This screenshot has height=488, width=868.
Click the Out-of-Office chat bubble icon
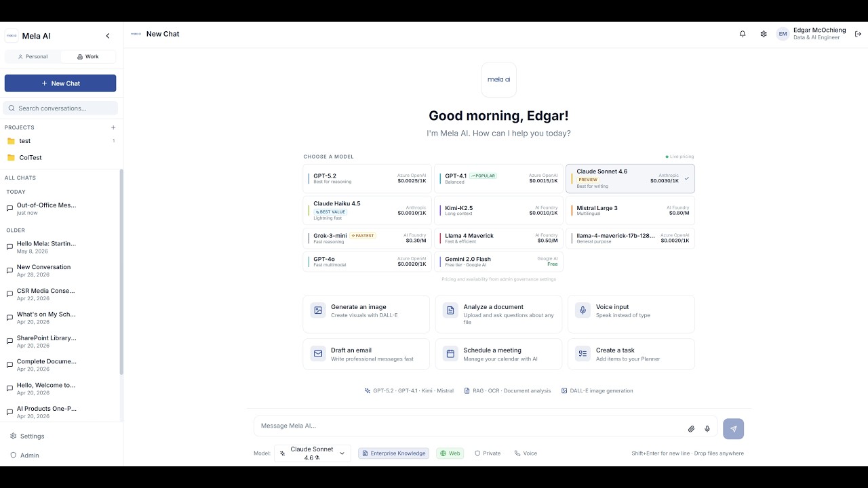pos(9,208)
